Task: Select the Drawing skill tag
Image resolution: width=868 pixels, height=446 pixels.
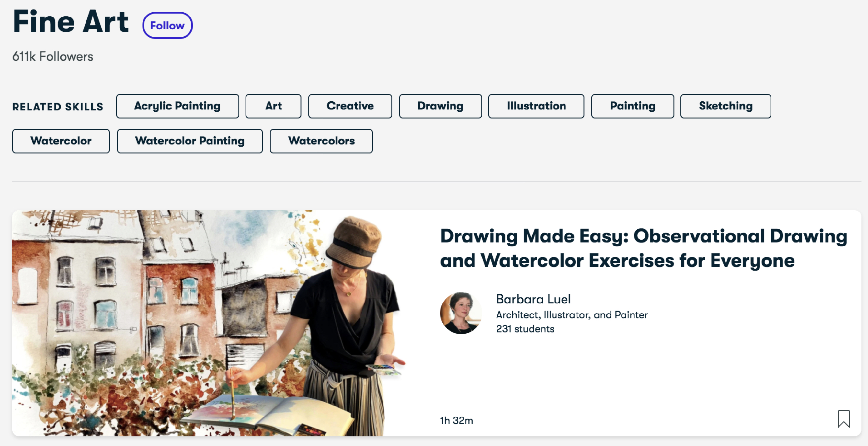Action: click(x=440, y=106)
